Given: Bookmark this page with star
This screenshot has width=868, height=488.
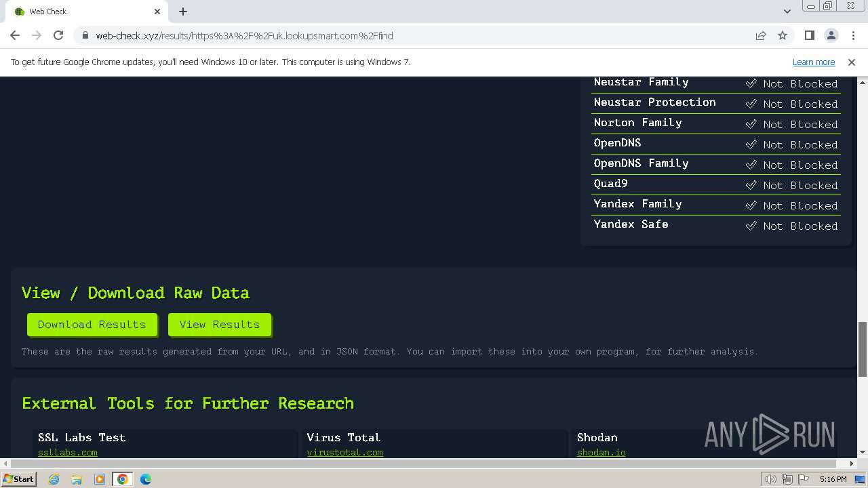Looking at the screenshot, I should 783,35.
